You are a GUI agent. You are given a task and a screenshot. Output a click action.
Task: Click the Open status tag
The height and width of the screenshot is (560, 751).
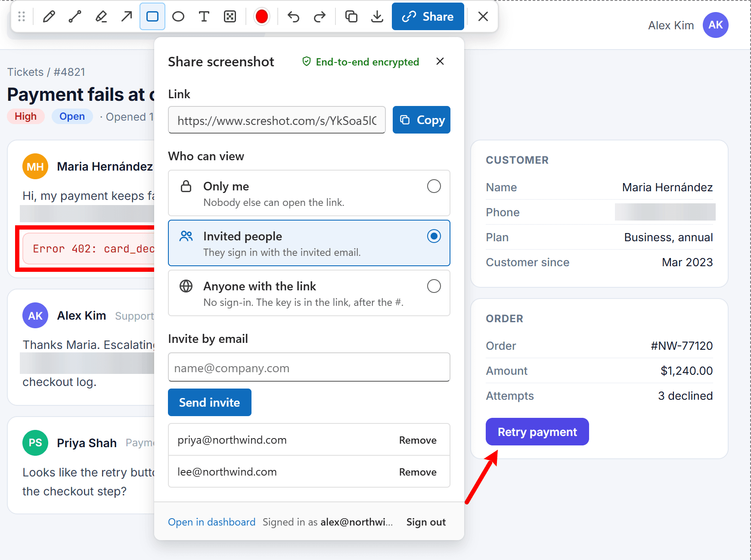[72, 116]
